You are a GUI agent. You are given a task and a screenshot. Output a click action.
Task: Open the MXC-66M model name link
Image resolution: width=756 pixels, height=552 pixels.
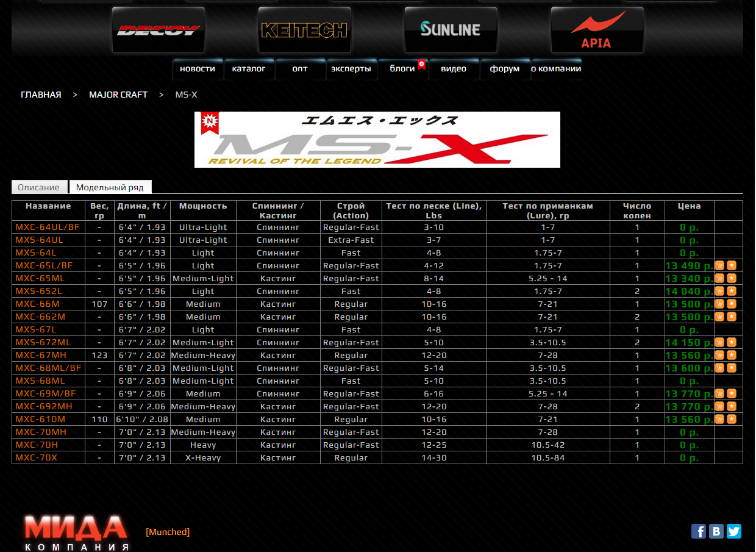38,304
